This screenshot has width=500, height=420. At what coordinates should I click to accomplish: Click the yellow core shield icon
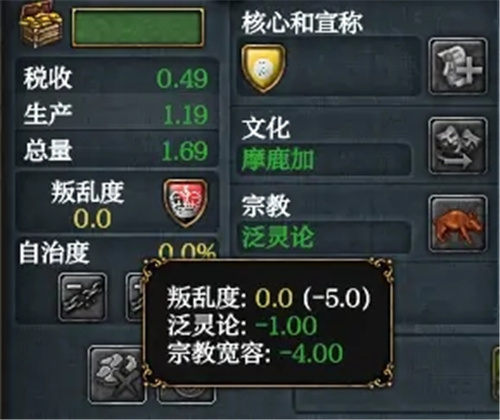(x=263, y=68)
